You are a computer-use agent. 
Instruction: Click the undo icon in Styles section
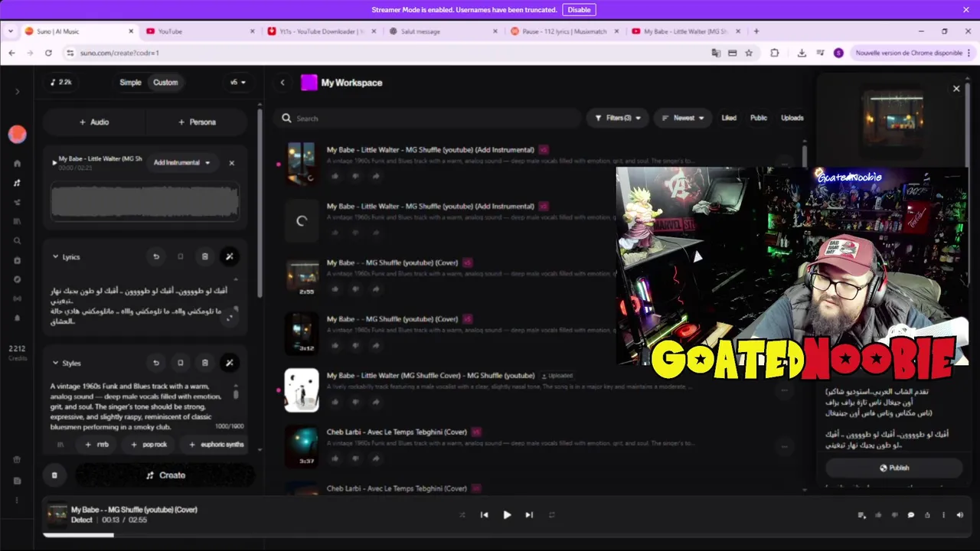click(x=156, y=363)
